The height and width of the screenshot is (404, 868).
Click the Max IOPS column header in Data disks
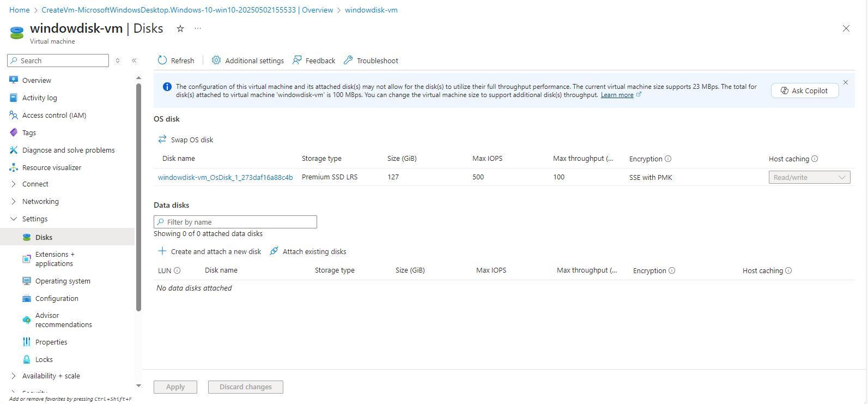pos(491,270)
